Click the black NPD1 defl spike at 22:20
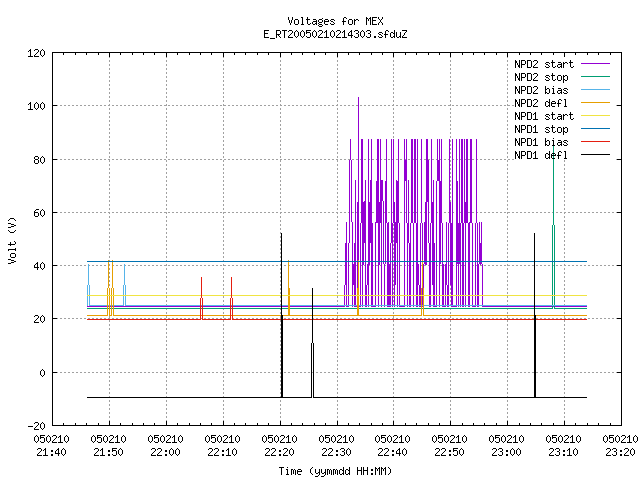Screen dimensions: 640x480 coord(281,314)
